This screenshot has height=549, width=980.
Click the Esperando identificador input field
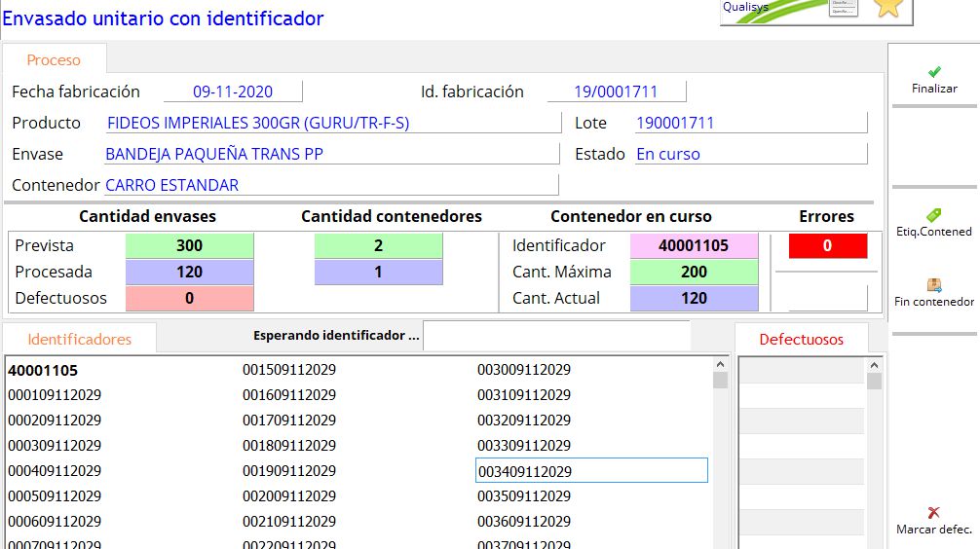point(556,336)
